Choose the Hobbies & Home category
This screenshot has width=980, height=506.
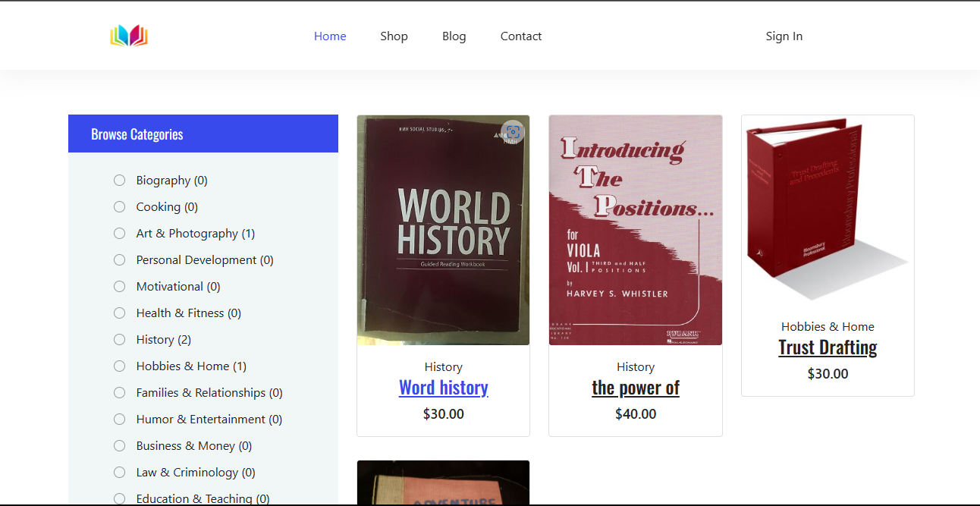(119, 366)
